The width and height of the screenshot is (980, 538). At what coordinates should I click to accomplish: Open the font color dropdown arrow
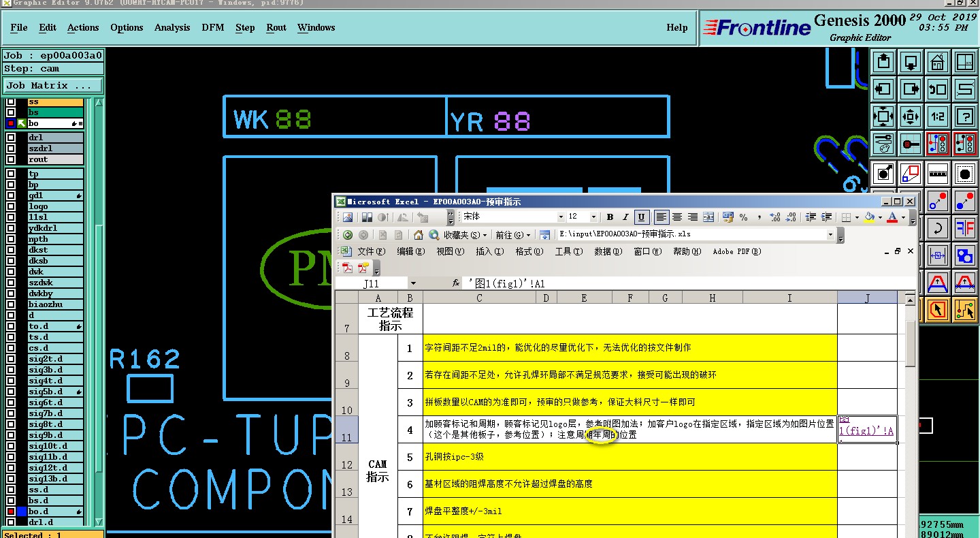(903, 217)
